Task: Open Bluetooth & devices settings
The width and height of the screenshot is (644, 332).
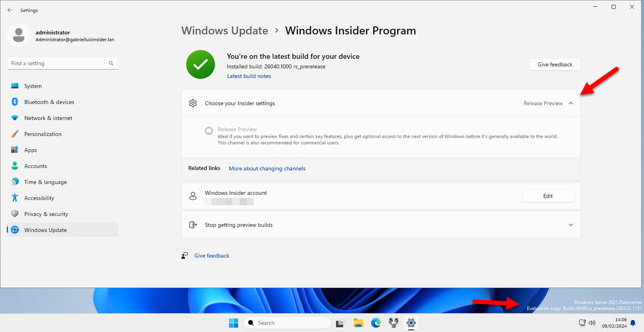Action: click(x=63, y=102)
